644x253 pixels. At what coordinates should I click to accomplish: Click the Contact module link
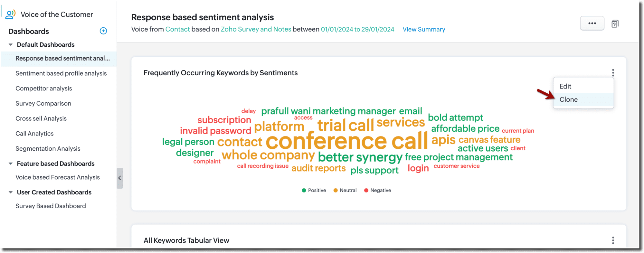pos(177,29)
